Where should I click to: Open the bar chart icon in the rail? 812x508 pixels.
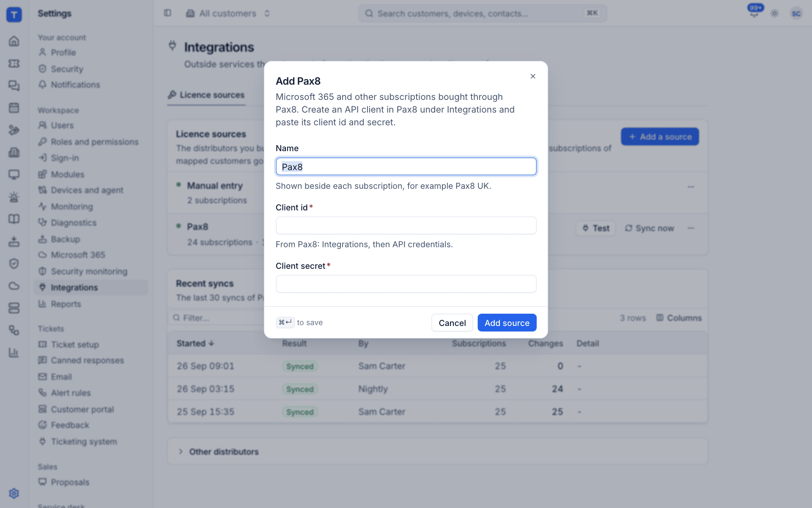click(14, 352)
